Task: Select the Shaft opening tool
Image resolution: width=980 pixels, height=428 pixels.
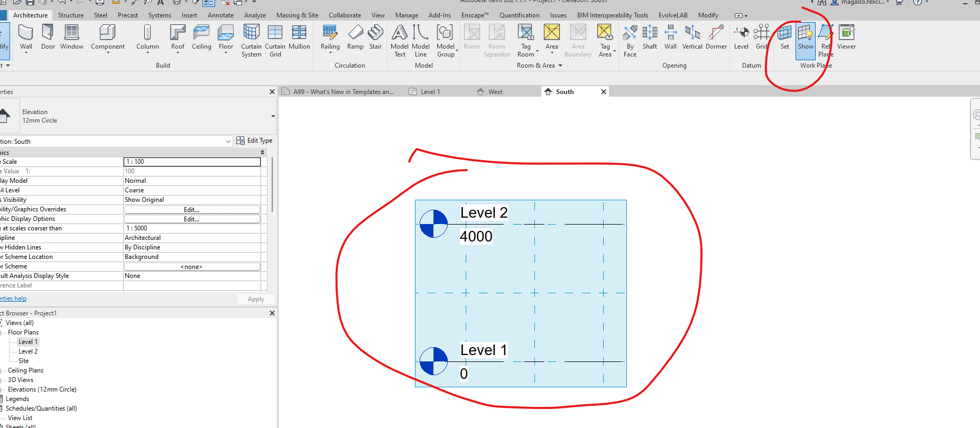Action: pyautogui.click(x=650, y=38)
